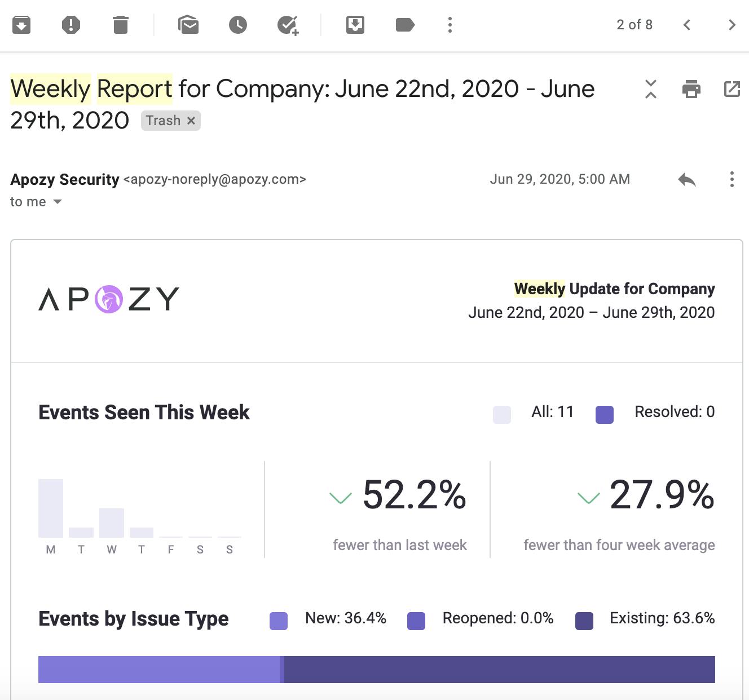The height and width of the screenshot is (700, 749).
Task: Go to the older email arrow
Action: 732,25
